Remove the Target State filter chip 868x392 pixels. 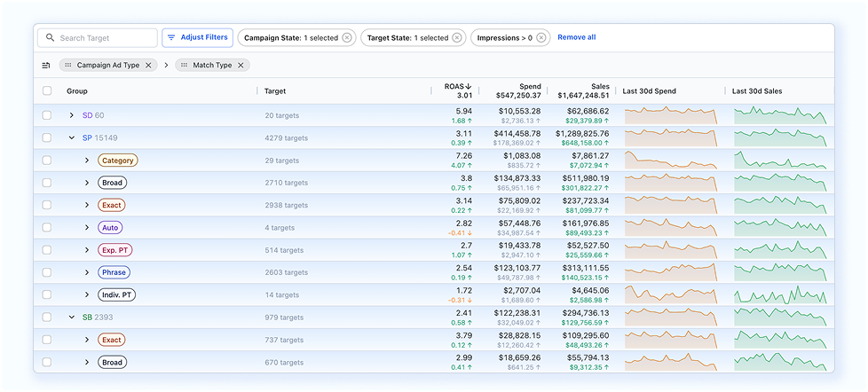[x=456, y=37]
